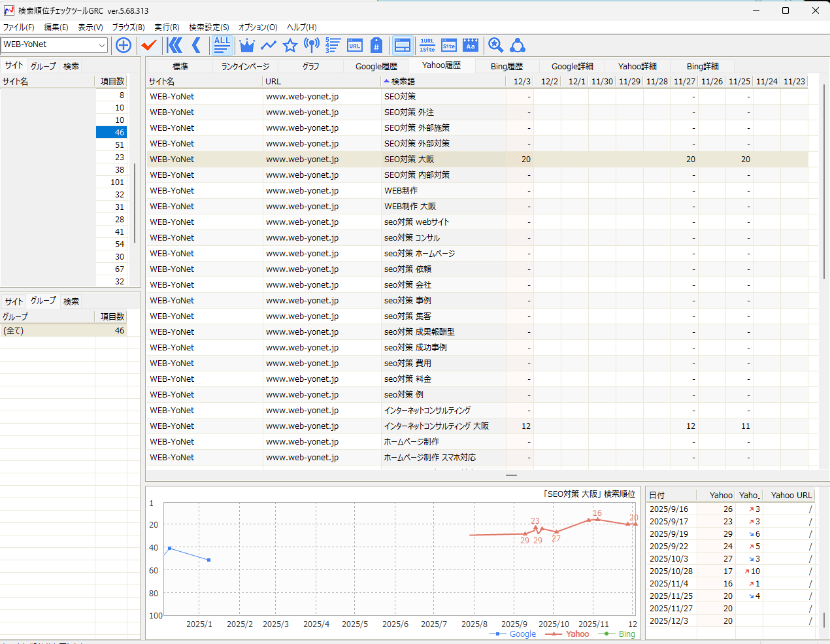Image resolution: width=830 pixels, height=644 pixels.
Task: Click the red checkmark rank check icon
Action: (x=149, y=45)
